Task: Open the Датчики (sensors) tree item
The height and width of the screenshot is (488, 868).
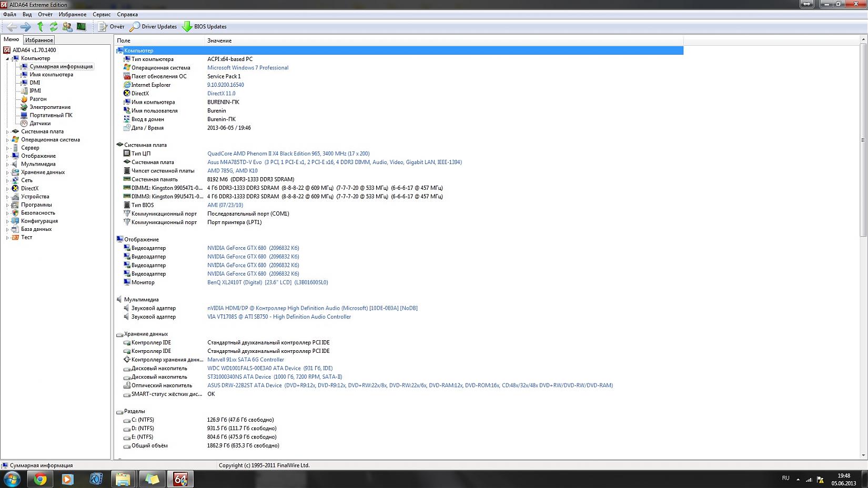Action: [x=40, y=123]
